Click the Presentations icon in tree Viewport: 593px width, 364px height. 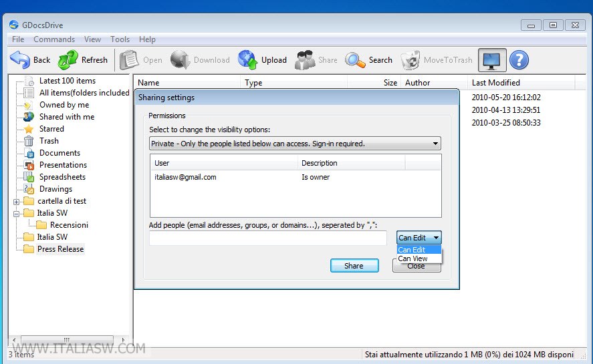(29, 165)
